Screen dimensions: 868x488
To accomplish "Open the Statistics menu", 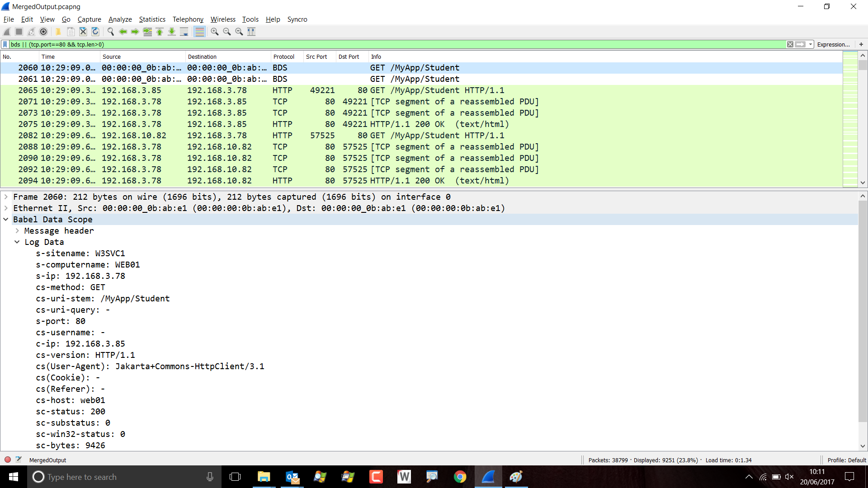I will click(152, 19).
